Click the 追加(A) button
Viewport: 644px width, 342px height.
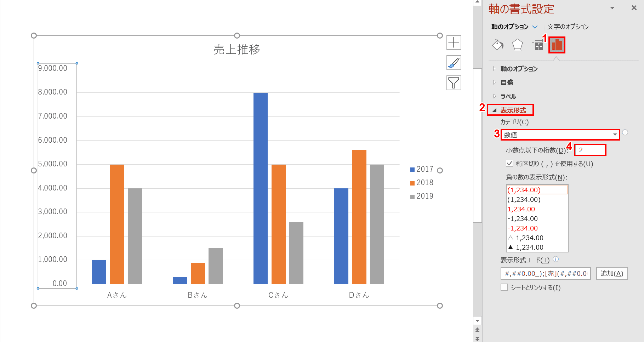point(612,274)
